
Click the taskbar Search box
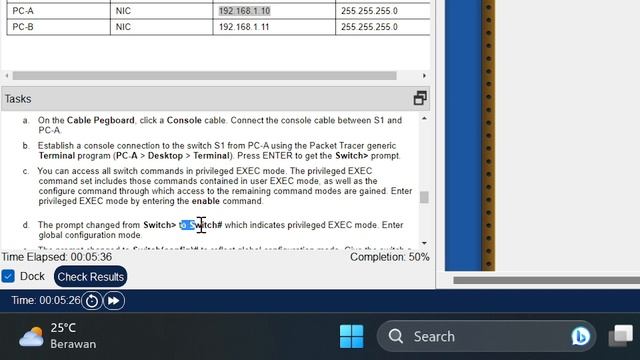coord(486,336)
